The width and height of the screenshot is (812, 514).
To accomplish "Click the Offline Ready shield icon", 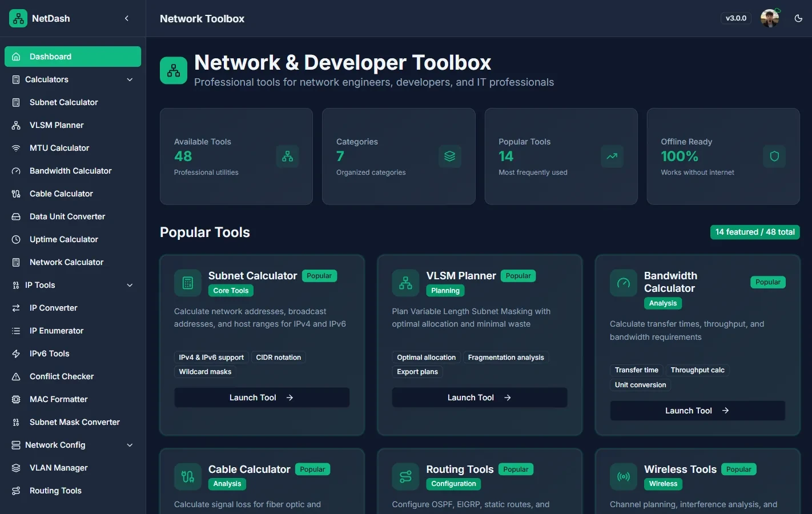I will click(774, 156).
